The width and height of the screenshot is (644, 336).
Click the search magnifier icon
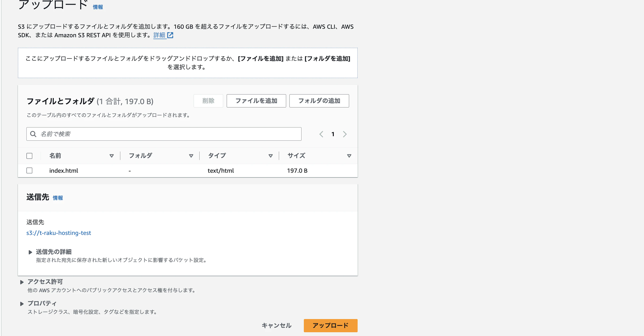[x=33, y=134]
